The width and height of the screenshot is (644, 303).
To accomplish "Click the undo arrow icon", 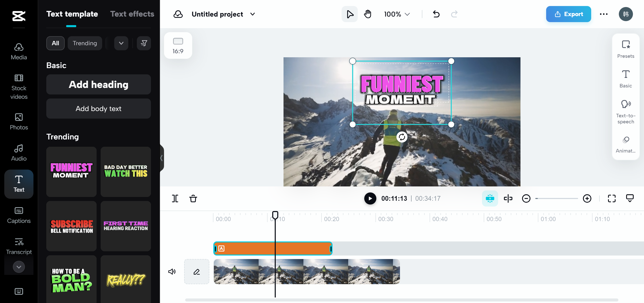I will pos(436,14).
